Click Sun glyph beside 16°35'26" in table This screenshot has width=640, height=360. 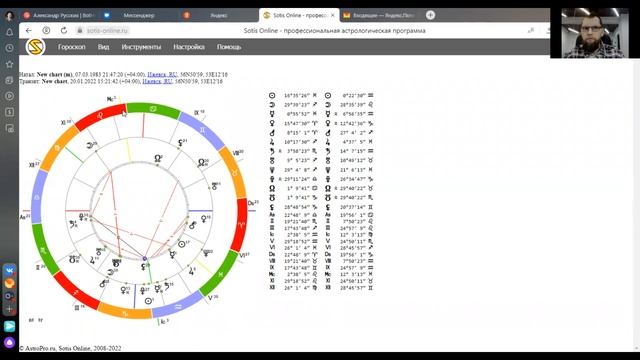coord(272,96)
